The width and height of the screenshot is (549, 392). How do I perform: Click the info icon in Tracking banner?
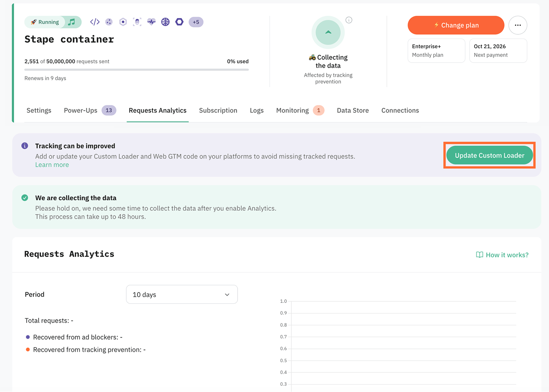pyautogui.click(x=25, y=146)
